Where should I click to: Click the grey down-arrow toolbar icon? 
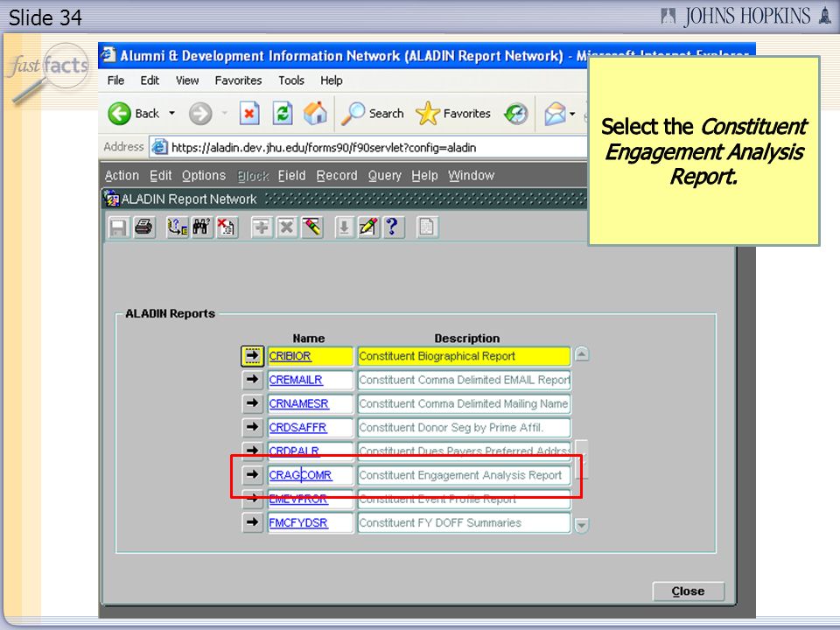pyautogui.click(x=344, y=227)
